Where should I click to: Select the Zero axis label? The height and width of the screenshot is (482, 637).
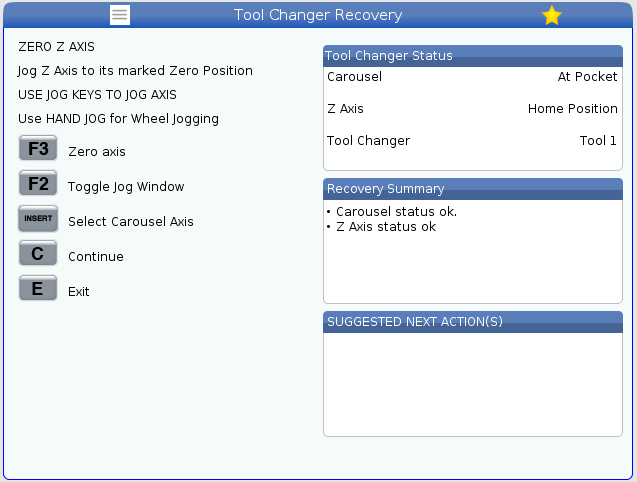(97, 152)
